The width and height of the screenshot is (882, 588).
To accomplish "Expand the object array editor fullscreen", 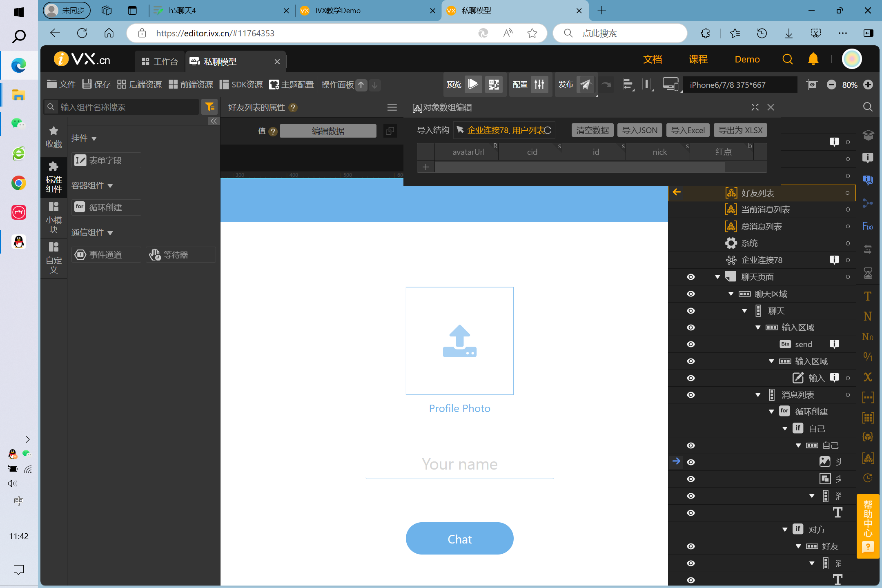I will pyautogui.click(x=755, y=107).
